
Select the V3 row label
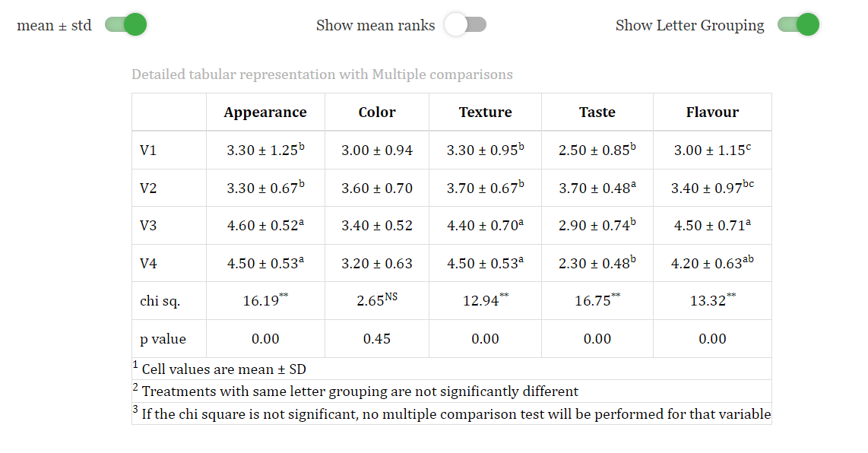pos(148,226)
